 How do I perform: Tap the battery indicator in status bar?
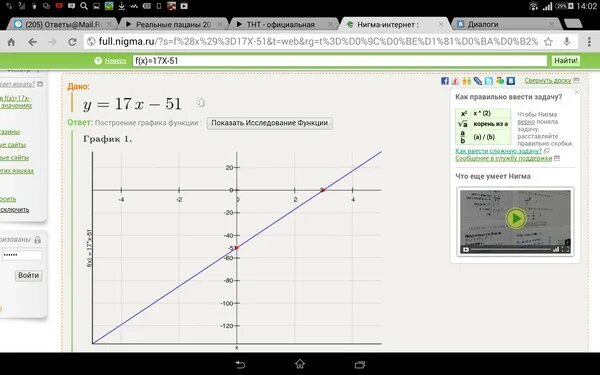(565, 6)
